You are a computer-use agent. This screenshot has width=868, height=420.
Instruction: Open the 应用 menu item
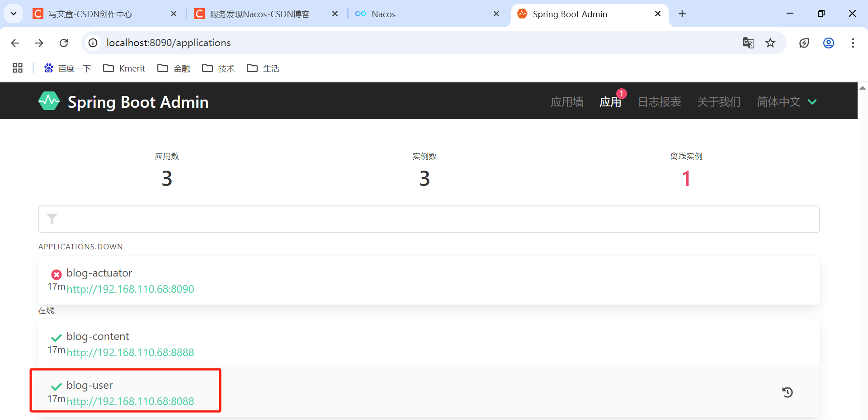[610, 102]
